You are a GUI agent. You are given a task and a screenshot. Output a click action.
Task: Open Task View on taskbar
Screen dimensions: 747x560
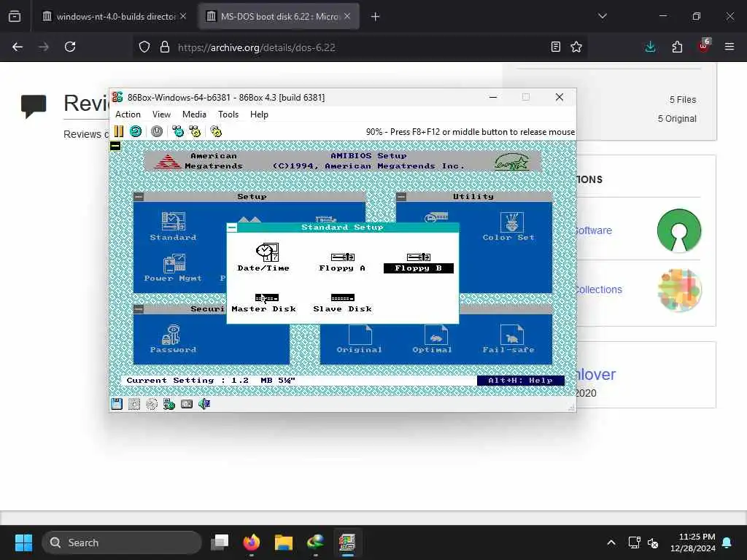[x=220, y=542]
